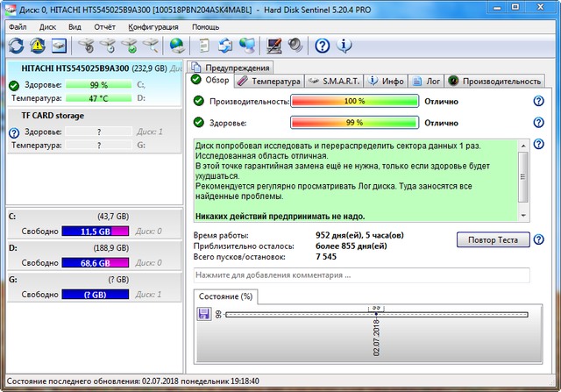Click the 02.07.2018 point on health chart
The image size is (561, 392).
click(x=375, y=314)
